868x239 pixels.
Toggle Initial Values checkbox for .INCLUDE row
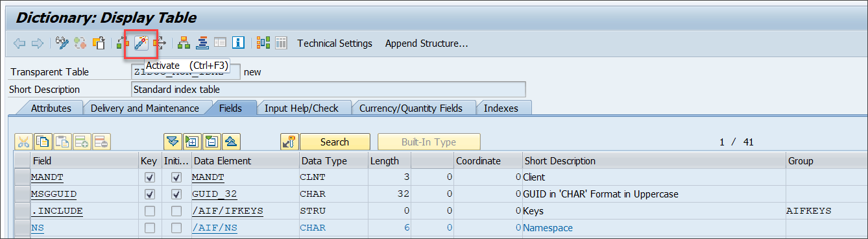[x=176, y=211]
